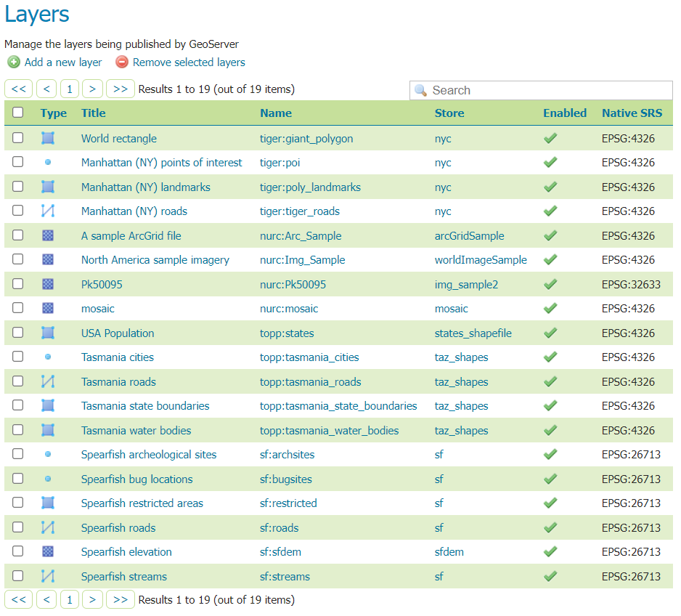Click the red Remove selected layers icon
This screenshot has width=681, height=616.
click(122, 62)
